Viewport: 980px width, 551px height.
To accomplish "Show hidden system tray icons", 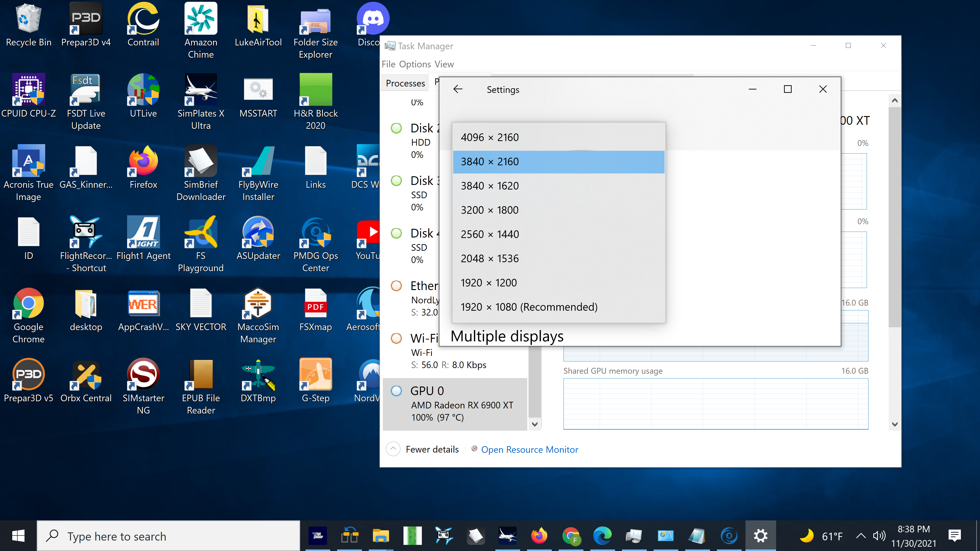I will pyautogui.click(x=861, y=536).
